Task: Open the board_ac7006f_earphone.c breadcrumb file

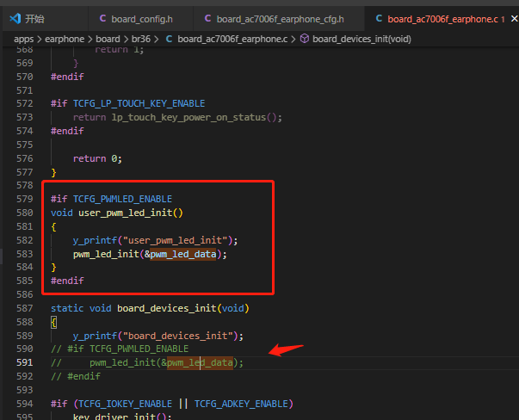Action: click(232, 39)
